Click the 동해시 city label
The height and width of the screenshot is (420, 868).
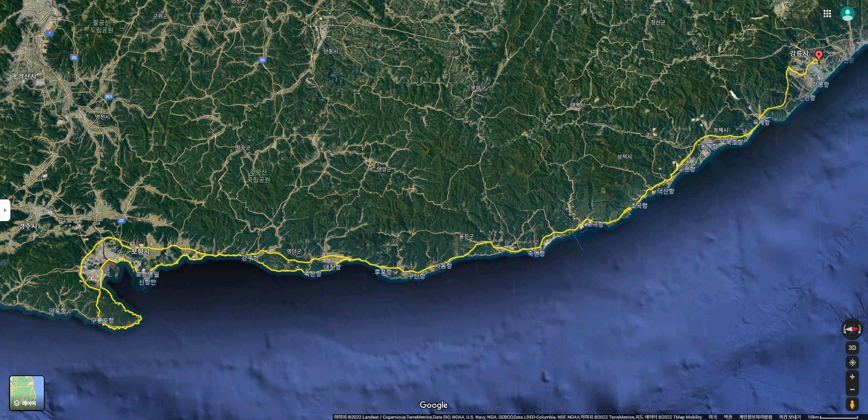pyautogui.click(x=721, y=130)
